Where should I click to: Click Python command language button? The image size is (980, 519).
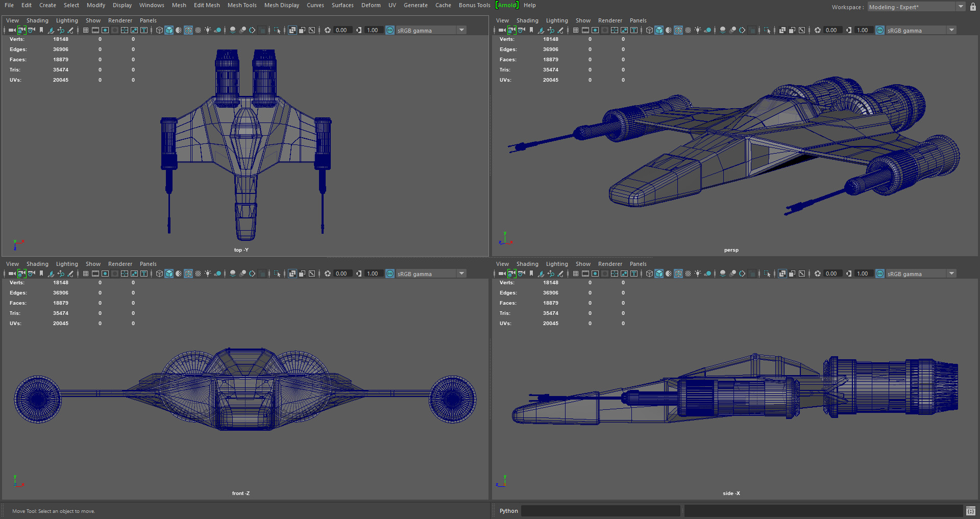(x=508, y=511)
